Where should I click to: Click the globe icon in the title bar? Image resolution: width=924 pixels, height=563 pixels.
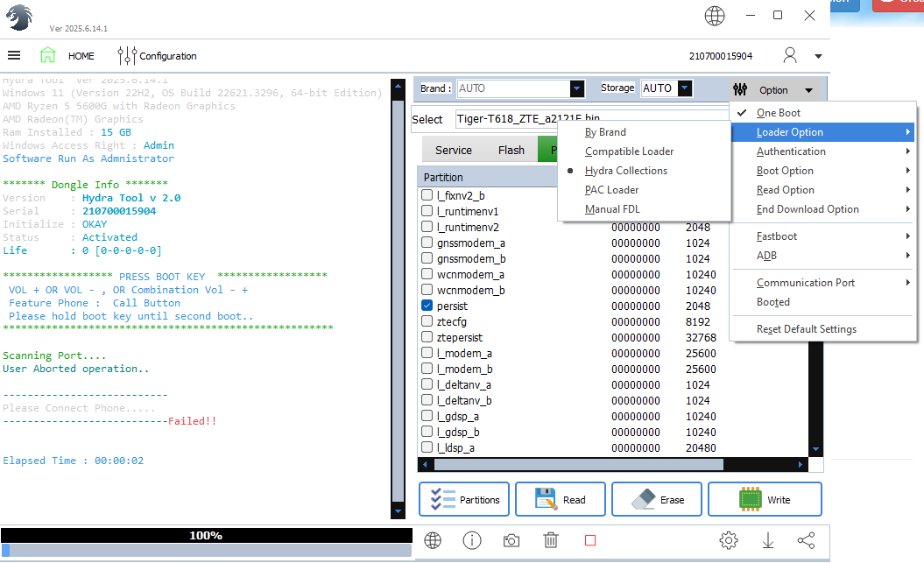point(715,16)
